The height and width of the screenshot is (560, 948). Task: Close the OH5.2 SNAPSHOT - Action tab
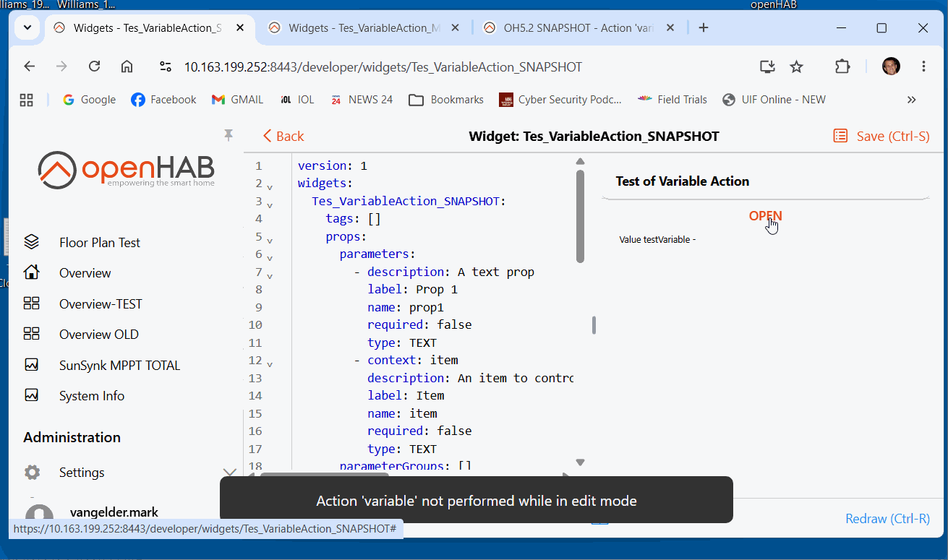coord(670,27)
